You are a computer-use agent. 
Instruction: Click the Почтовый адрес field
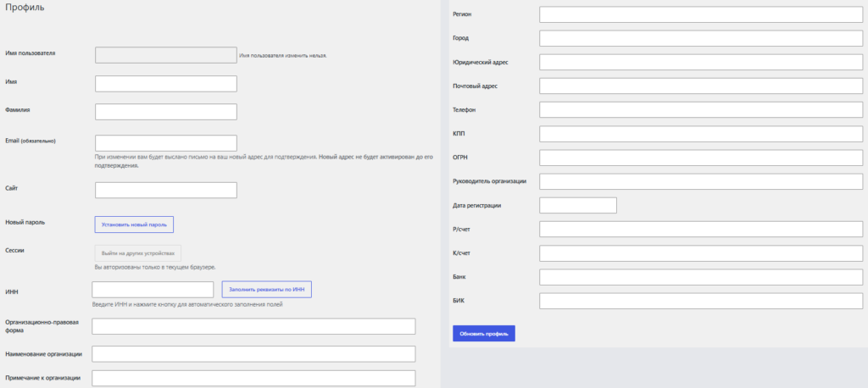pyautogui.click(x=701, y=86)
